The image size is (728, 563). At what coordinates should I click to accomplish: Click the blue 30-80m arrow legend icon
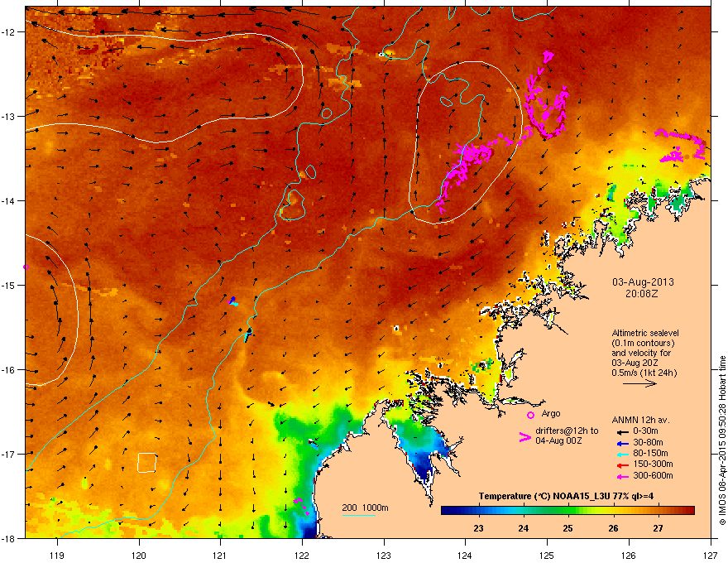[622, 443]
